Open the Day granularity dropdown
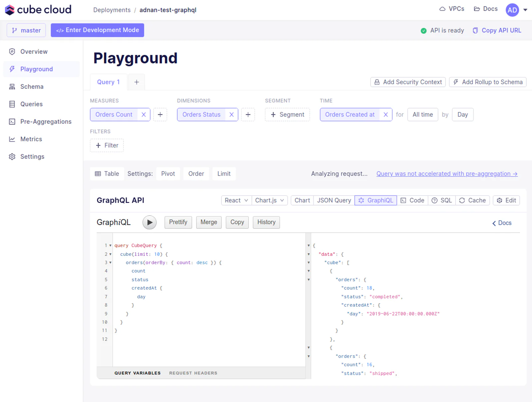 [463, 115]
